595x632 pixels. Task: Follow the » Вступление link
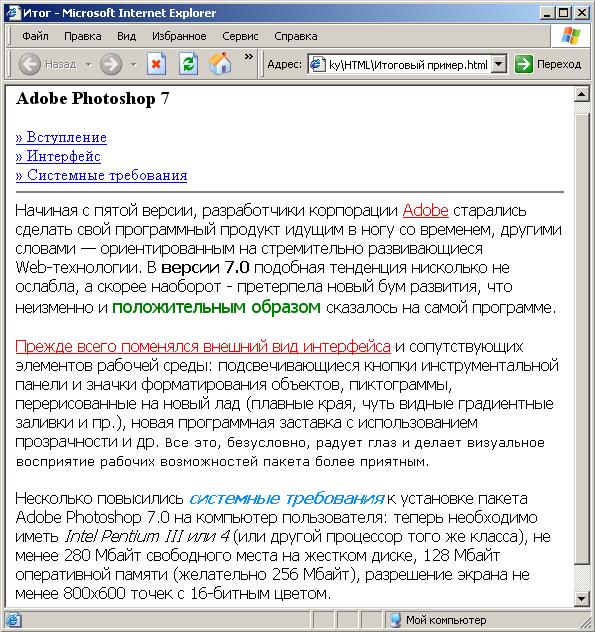61,137
